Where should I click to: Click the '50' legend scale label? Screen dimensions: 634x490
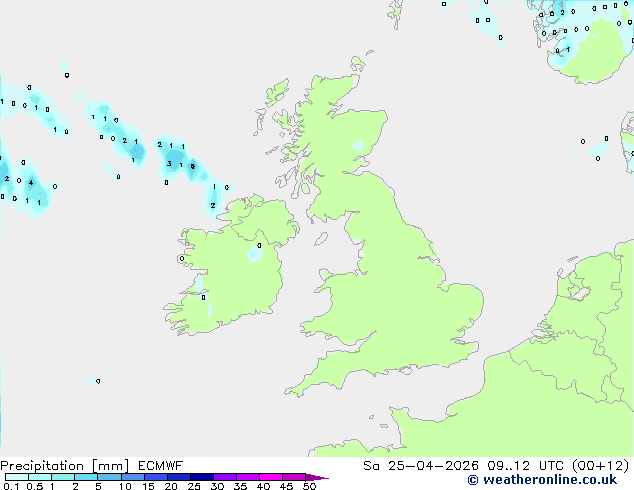[x=309, y=486]
